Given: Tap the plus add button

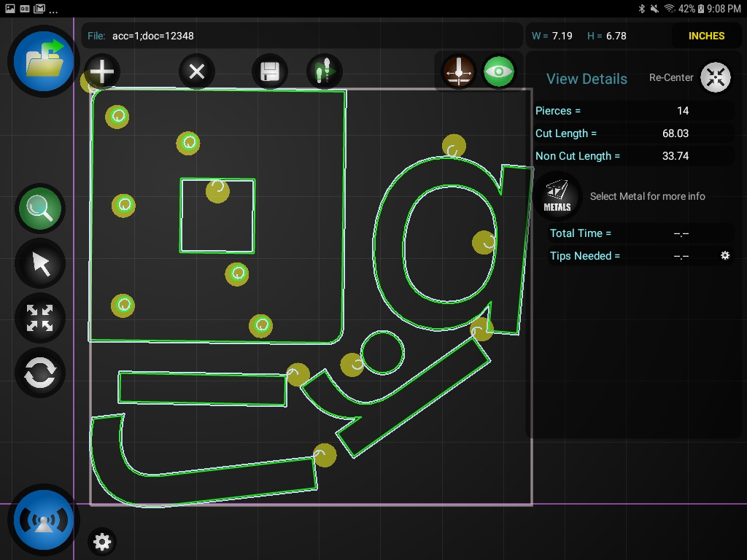Looking at the screenshot, I should point(102,71).
